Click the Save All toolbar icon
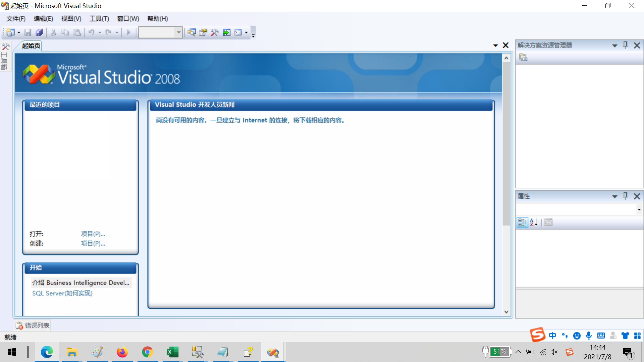Screen dimensions: 644x362 point(39,33)
